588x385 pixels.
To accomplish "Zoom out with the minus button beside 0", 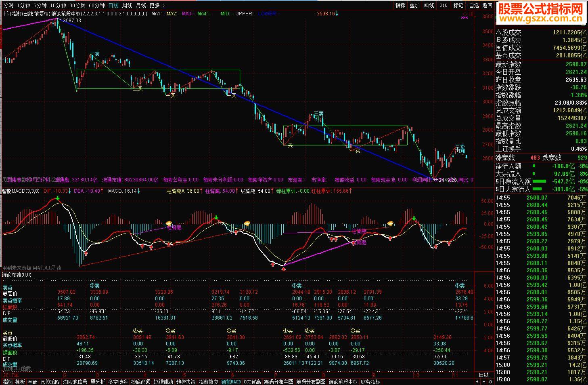I will 483,381.
